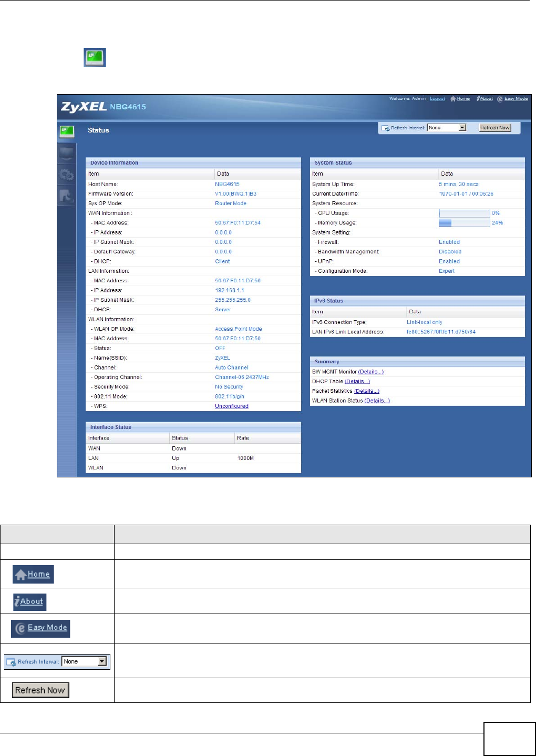Click refresh interval icon in router header
Image resolution: width=536 pixels, height=756 pixels.
pyautogui.click(x=385, y=128)
